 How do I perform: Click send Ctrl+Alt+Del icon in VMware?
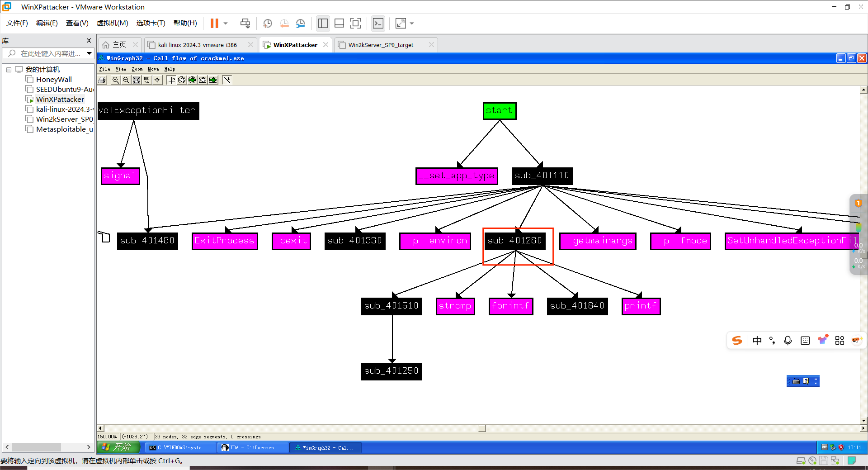coord(245,24)
